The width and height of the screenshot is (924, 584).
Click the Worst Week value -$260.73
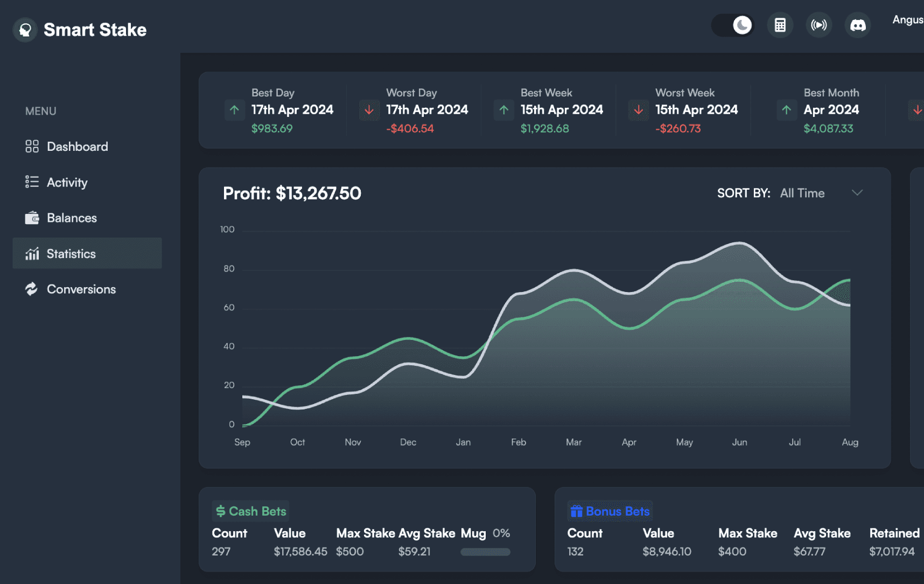(x=678, y=128)
